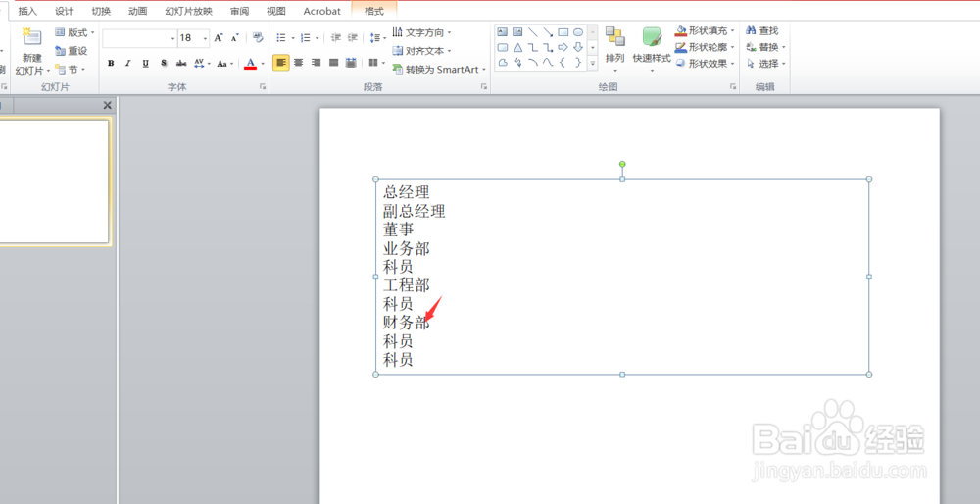Image resolution: width=980 pixels, height=504 pixels.
Task: Toggle strikethrough (abc) formatting
Action: [x=181, y=63]
